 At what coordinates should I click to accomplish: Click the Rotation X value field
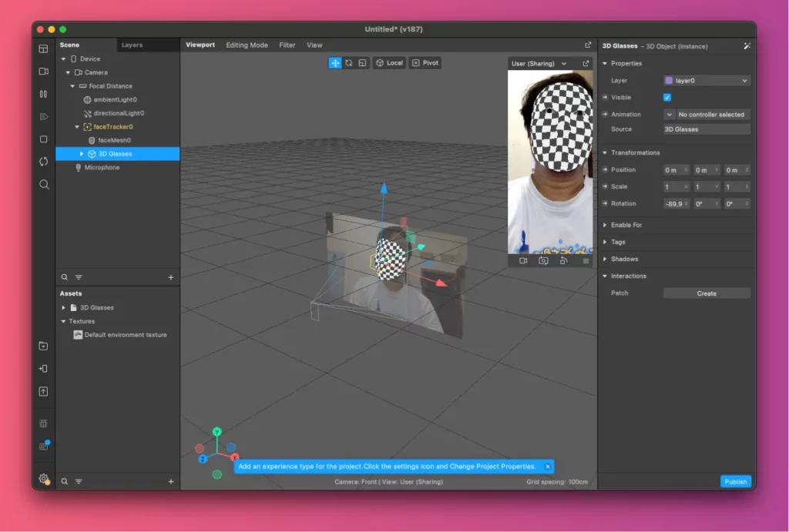point(676,204)
